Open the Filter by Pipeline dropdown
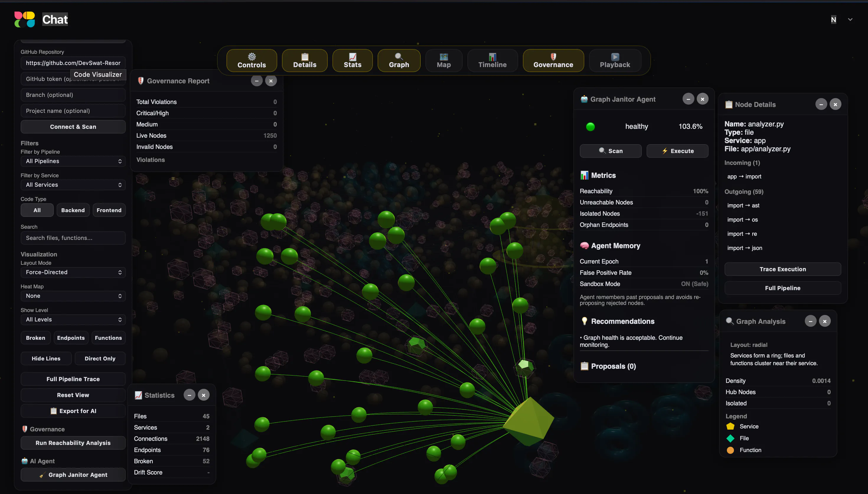Screen dimensions: 868x494 tap(73, 161)
